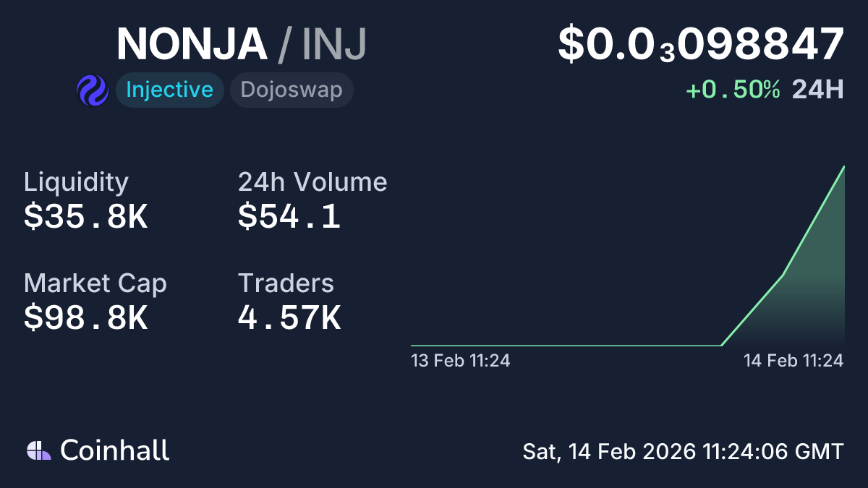
Task: Click the token price $0.0₃098847
Action: (x=700, y=43)
